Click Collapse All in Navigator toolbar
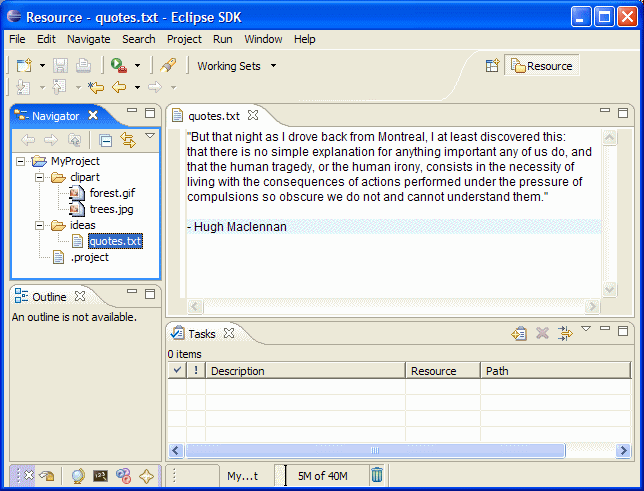The image size is (644, 491). [x=105, y=140]
